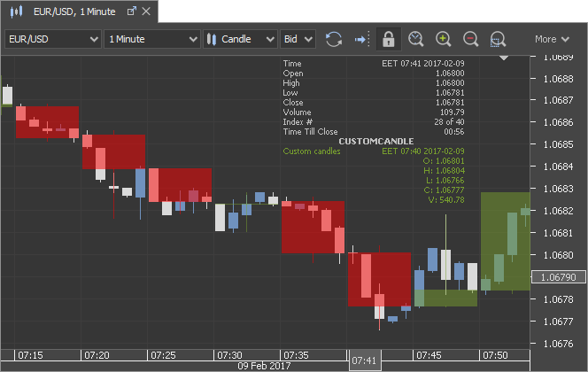This screenshot has width=588, height=372.
Task: Open the Bid price side dropdown
Action: [297, 39]
